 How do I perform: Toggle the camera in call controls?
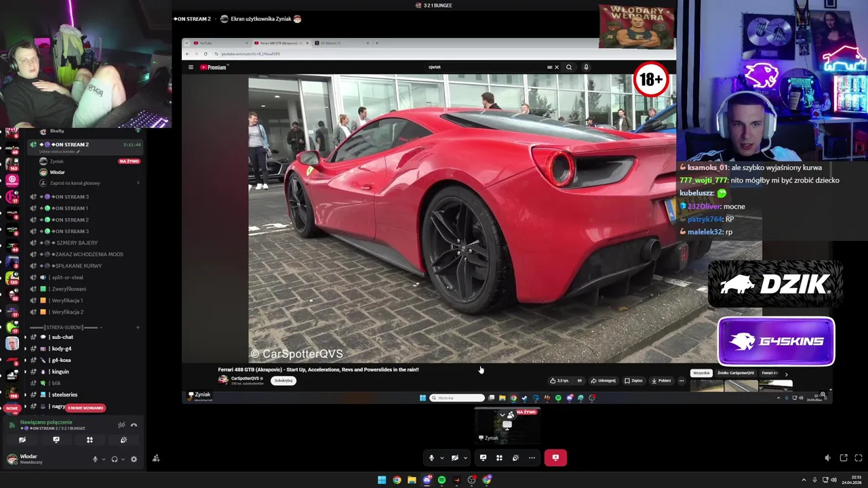pyautogui.click(x=455, y=457)
